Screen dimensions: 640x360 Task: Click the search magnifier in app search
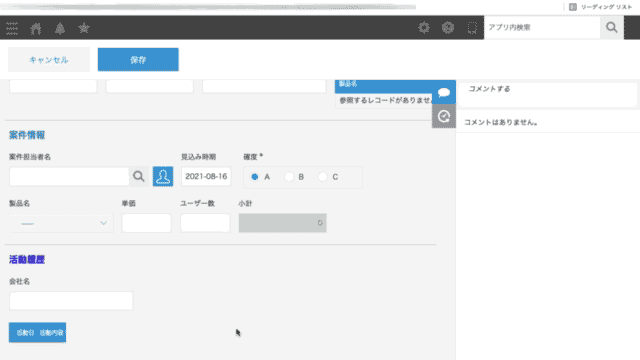611,27
